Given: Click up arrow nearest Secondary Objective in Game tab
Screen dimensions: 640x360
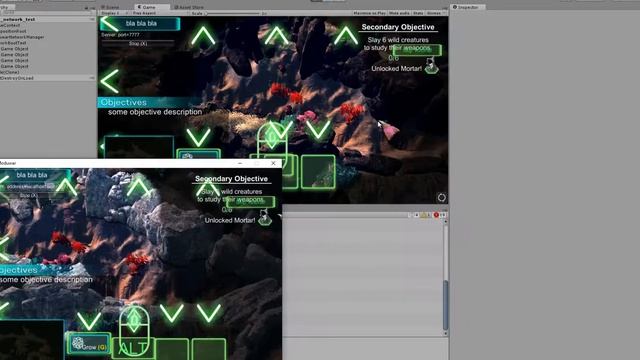Looking at the screenshot, I should pos(345,36).
